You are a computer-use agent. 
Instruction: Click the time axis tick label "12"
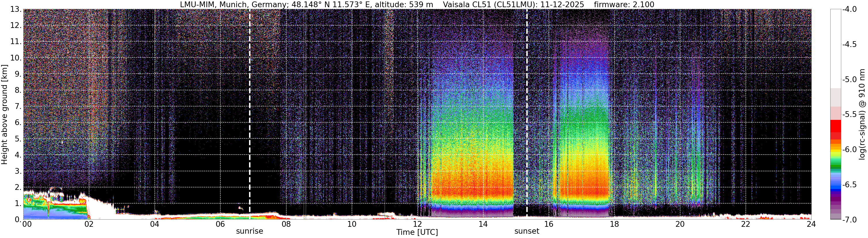[x=417, y=224]
